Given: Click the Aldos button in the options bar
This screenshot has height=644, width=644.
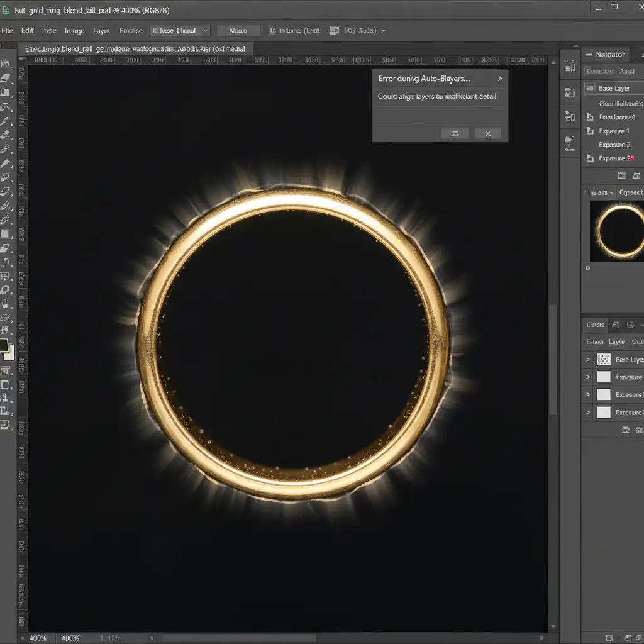Looking at the screenshot, I should point(238,30).
